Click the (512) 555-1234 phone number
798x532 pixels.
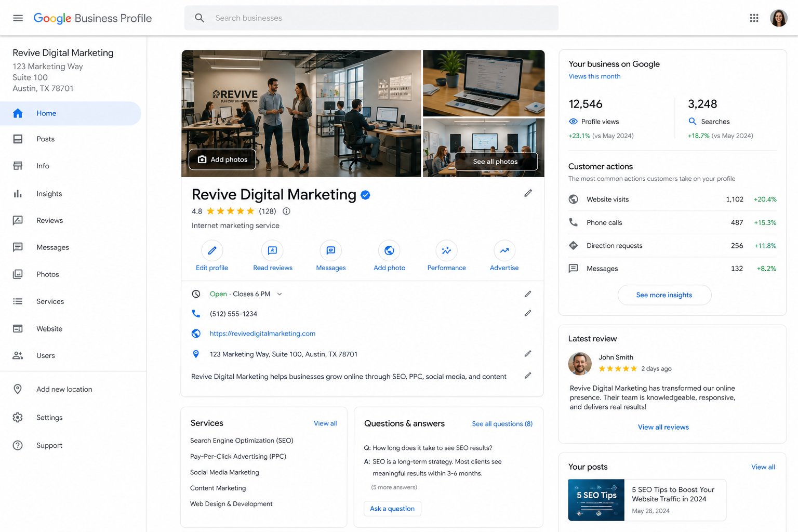(x=233, y=314)
